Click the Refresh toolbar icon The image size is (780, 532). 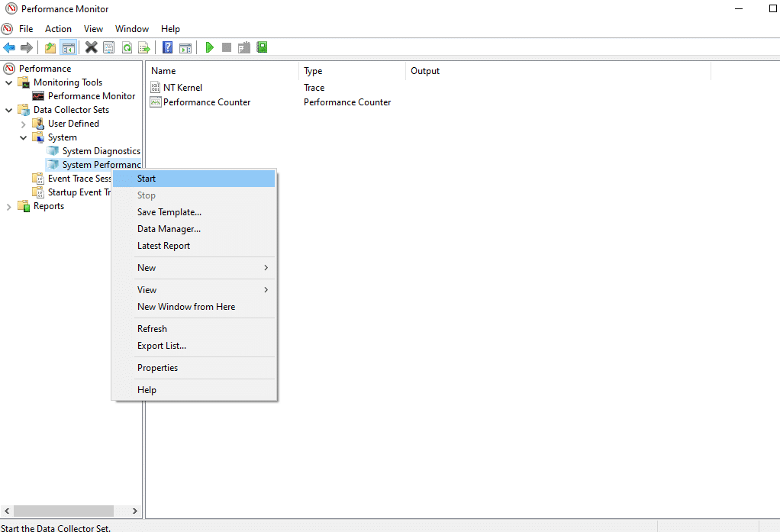(x=127, y=47)
